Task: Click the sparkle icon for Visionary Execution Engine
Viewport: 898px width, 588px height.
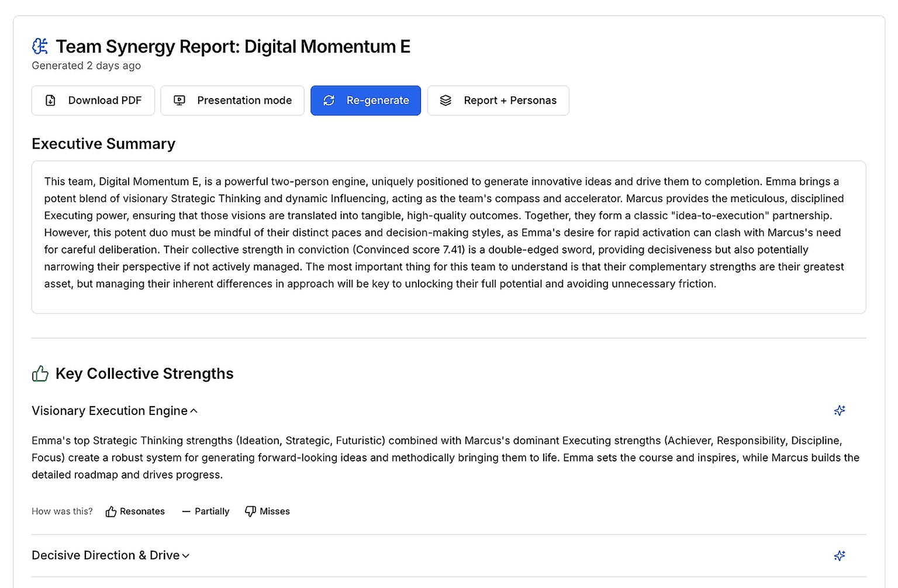Action: pyautogui.click(x=840, y=411)
